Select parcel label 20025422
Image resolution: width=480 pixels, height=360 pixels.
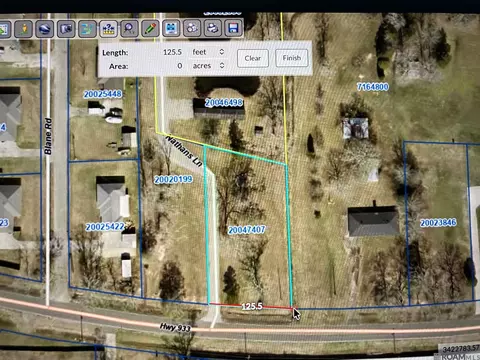(x=105, y=227)
